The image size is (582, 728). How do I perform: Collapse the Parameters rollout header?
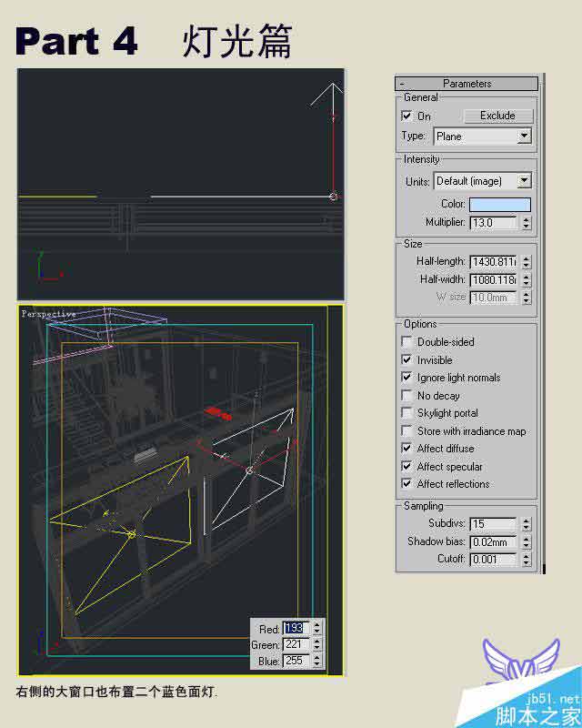click(467, 84)
